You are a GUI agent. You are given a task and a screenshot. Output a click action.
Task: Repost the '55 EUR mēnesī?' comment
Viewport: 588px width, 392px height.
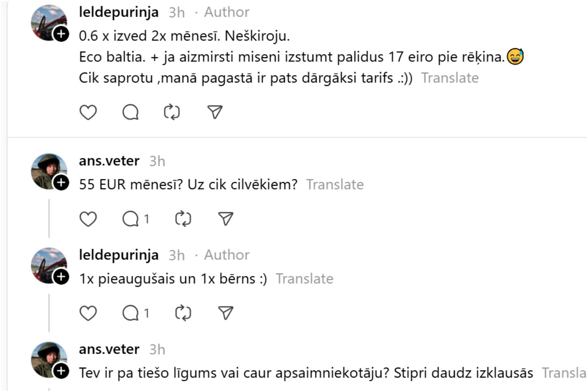[x=183, y=219]
